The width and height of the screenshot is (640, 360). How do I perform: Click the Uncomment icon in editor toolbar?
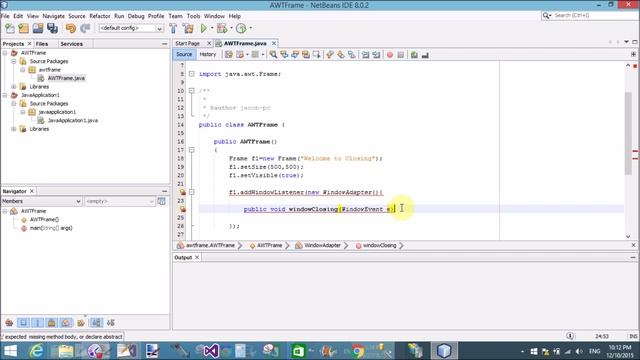point(425,55)
